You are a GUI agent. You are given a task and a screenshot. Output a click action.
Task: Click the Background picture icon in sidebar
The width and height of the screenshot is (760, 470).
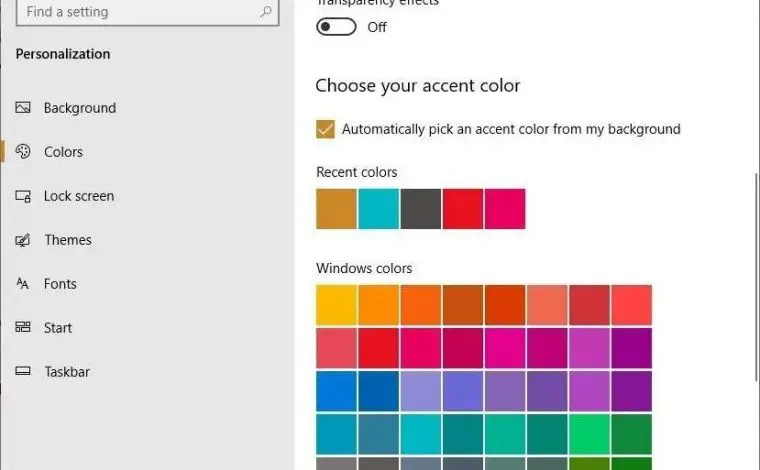(23, 108)
